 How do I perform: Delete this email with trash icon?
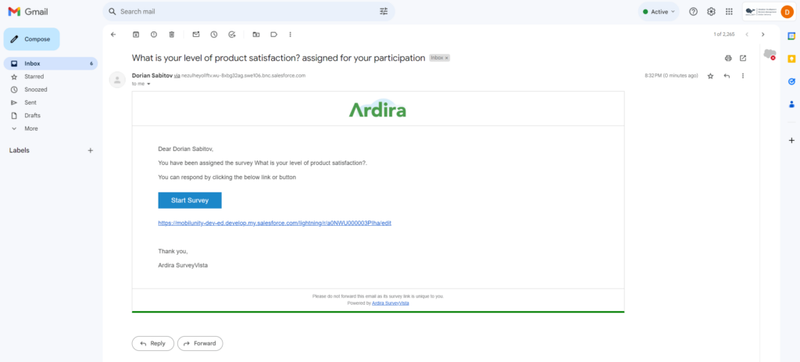click(171, 35)
